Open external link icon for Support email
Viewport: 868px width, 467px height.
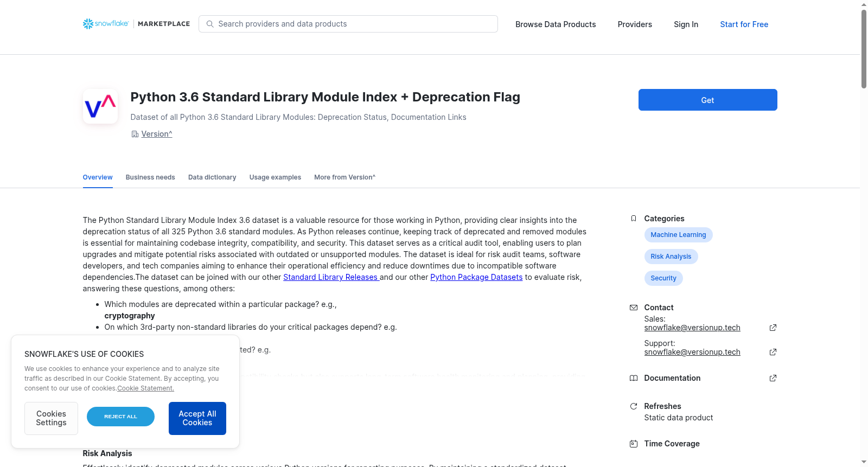[x=773, y=352]
